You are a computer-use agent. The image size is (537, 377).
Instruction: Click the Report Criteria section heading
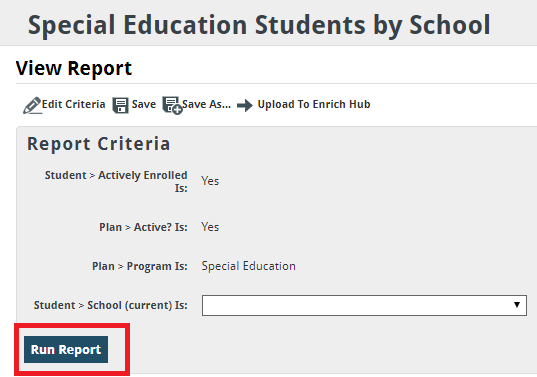point(99,144)
